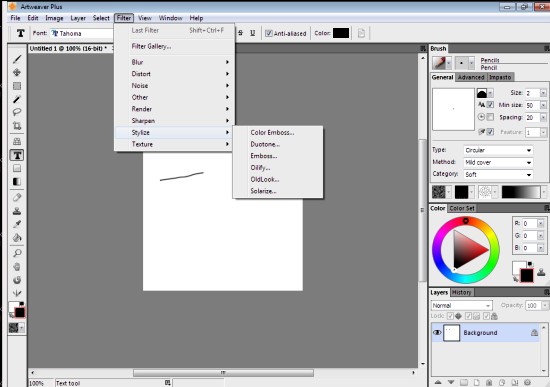Select the Magic Wand tool

pos(17,100)
